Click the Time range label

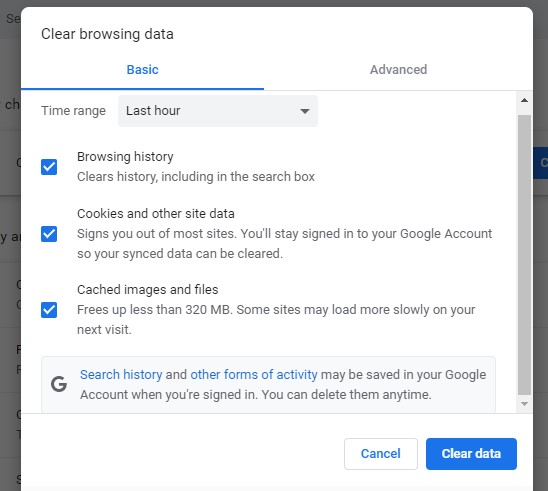pyautogui.click(x=73, y=111)
